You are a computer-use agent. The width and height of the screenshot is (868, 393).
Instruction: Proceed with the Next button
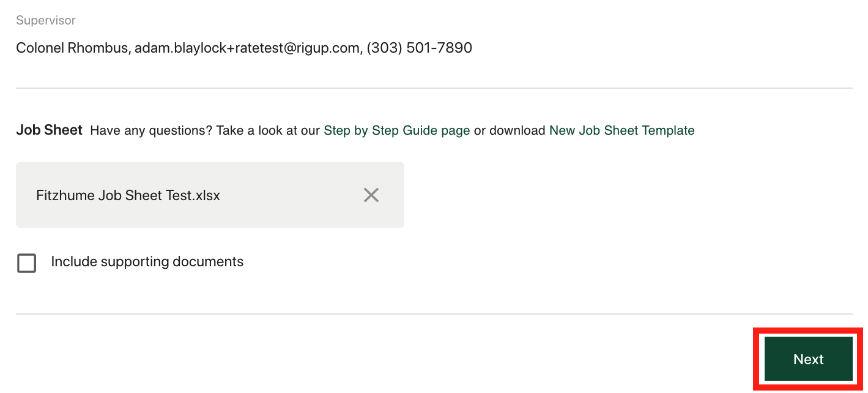pos(809,359)
